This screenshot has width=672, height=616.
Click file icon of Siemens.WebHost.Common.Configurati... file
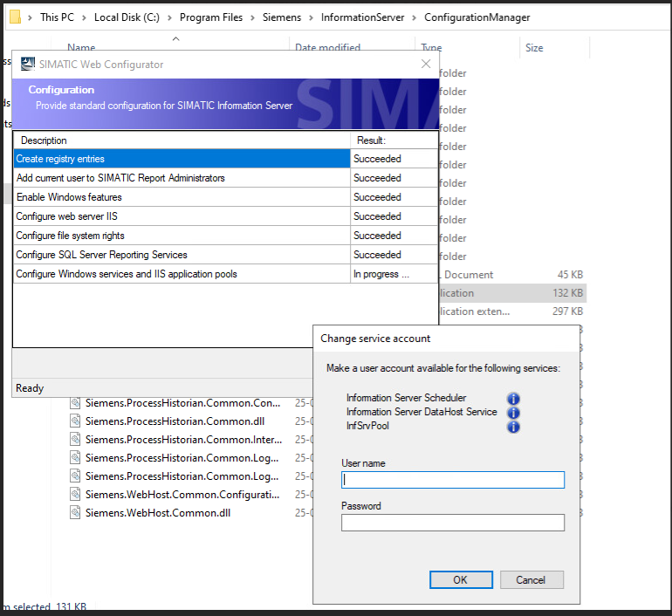coord(76,495)
